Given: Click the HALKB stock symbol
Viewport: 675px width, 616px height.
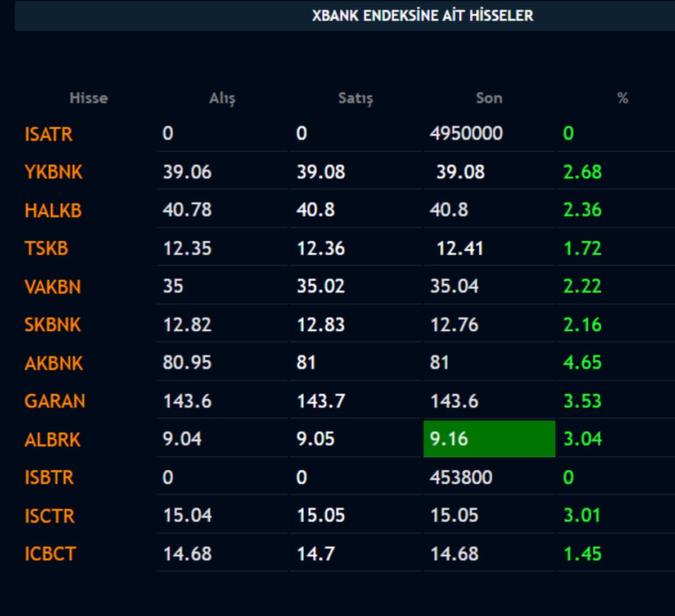Looking at the screenshot, I should (53, 210).
